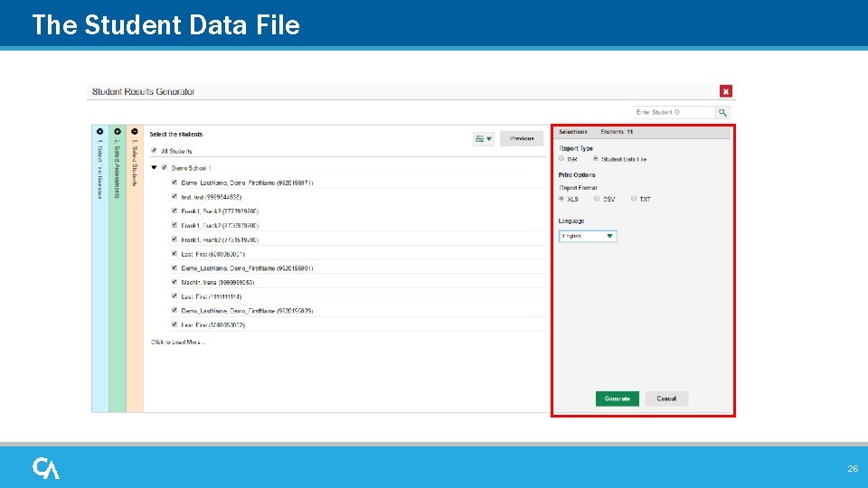Focus the Enter Student ID field
Screen dimensions: 868x488
click(x=675, y=112)
